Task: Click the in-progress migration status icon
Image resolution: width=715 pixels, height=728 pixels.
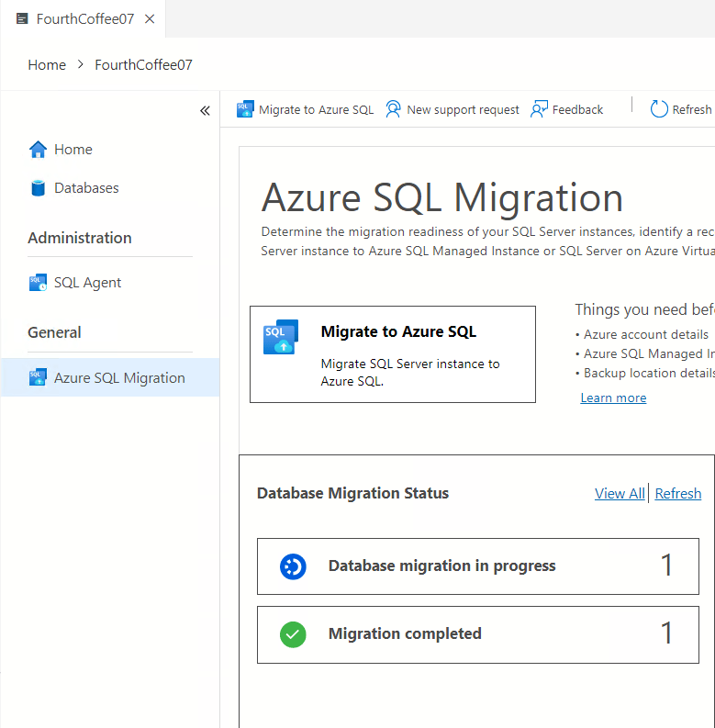Action: click(293, 566)
